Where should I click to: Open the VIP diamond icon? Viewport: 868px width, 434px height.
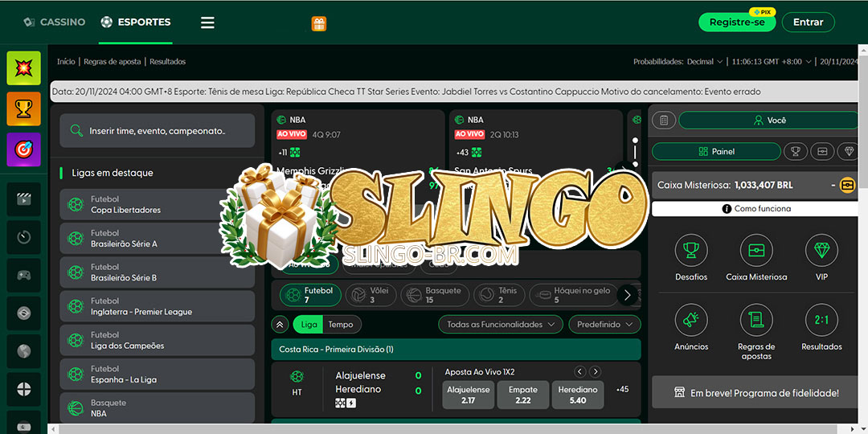click(822, 251)
